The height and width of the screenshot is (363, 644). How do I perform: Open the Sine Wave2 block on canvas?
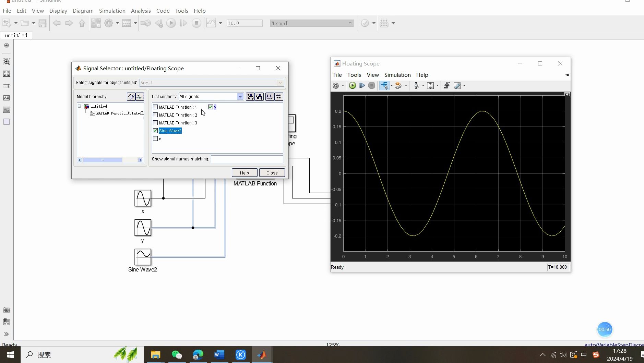click(143, 257)
